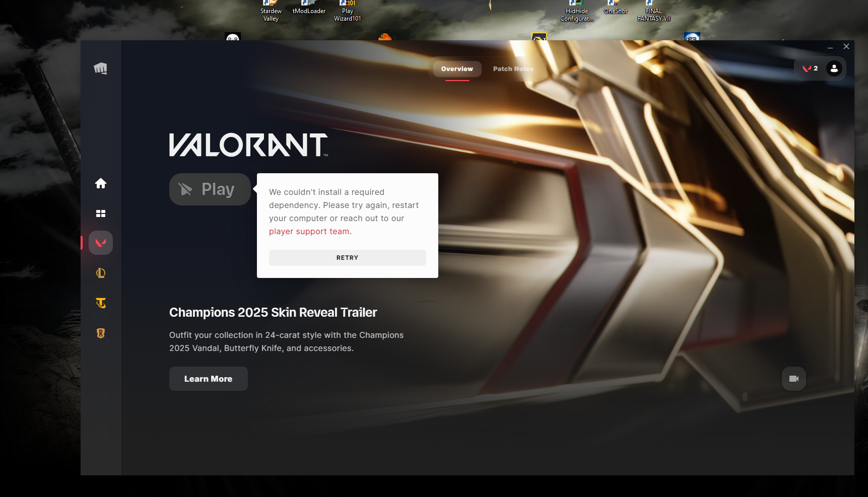The height and width of the screenshot is (497, 868).
Task: Minimize the Riot Client window
Action: pos(830,47)
